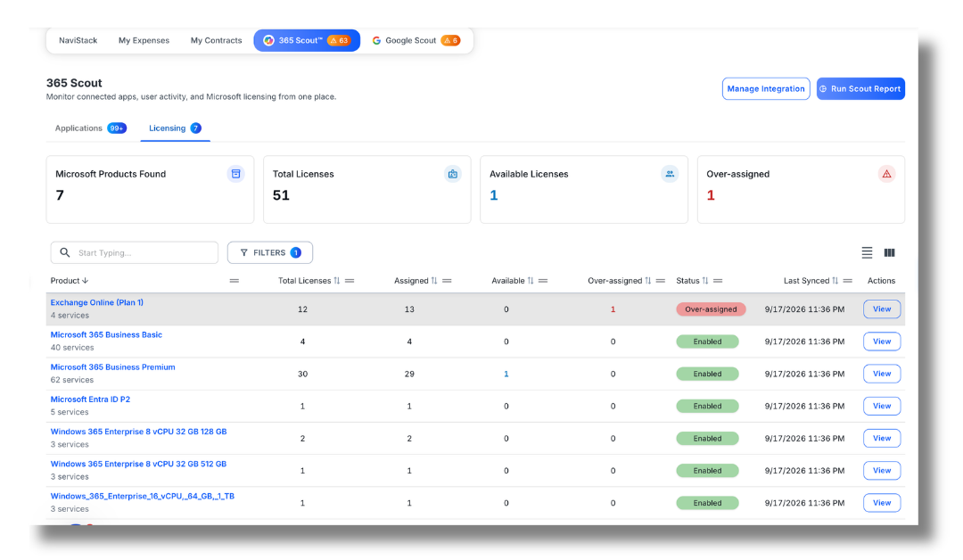
Task: Open the Applications sub-tab
Action: click(x=90, y=128)
